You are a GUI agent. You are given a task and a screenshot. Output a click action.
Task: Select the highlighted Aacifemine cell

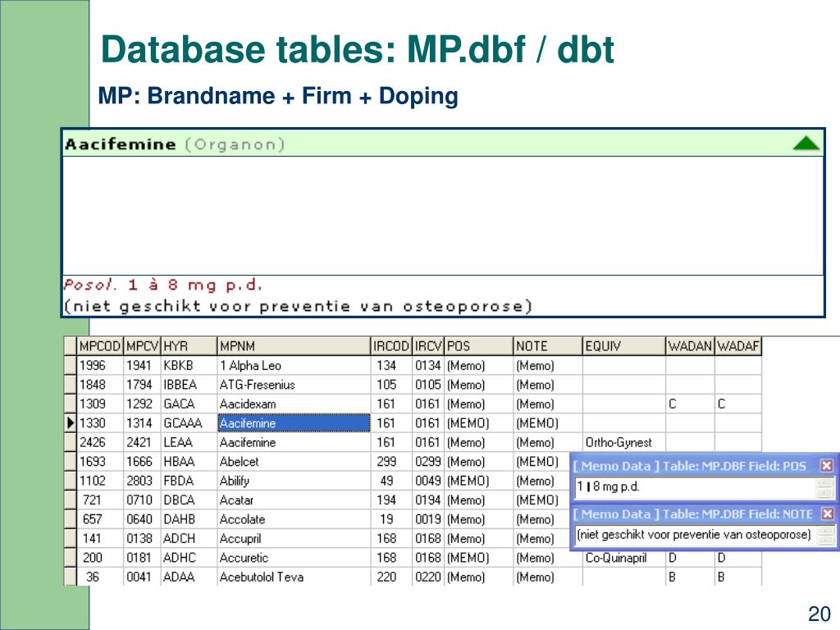294,423
